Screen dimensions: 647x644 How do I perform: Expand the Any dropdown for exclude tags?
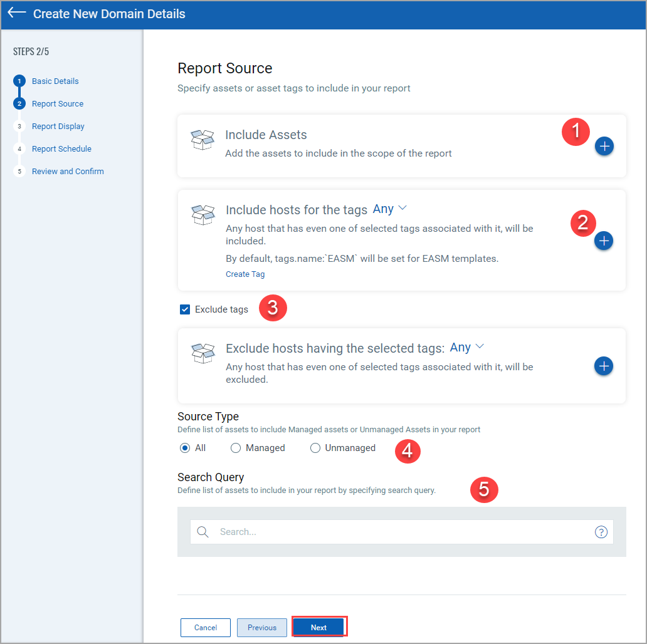467,347
